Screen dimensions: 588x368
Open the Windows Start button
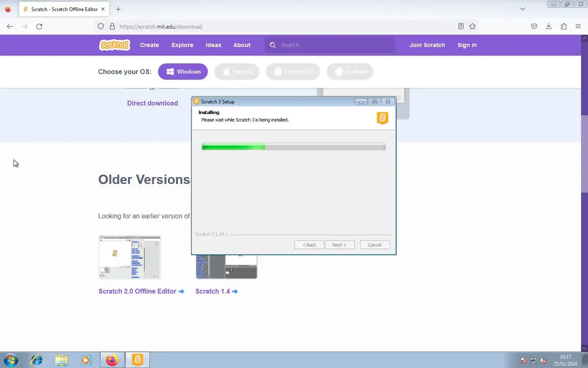pos(11,360)
